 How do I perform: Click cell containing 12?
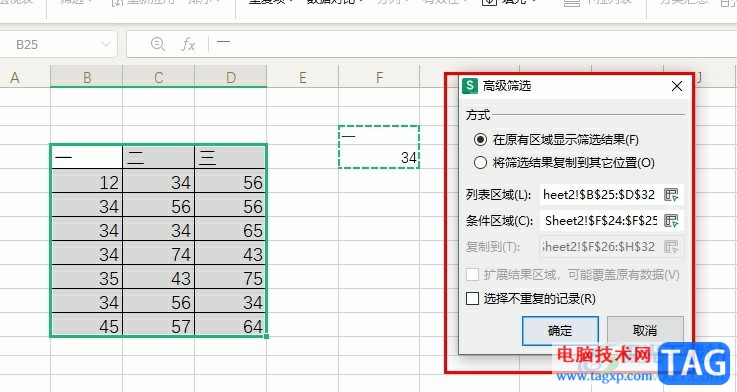(86, 181)
